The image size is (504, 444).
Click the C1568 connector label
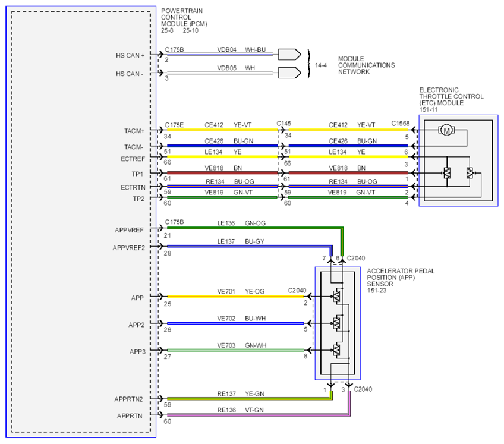(x=400, y=124)
